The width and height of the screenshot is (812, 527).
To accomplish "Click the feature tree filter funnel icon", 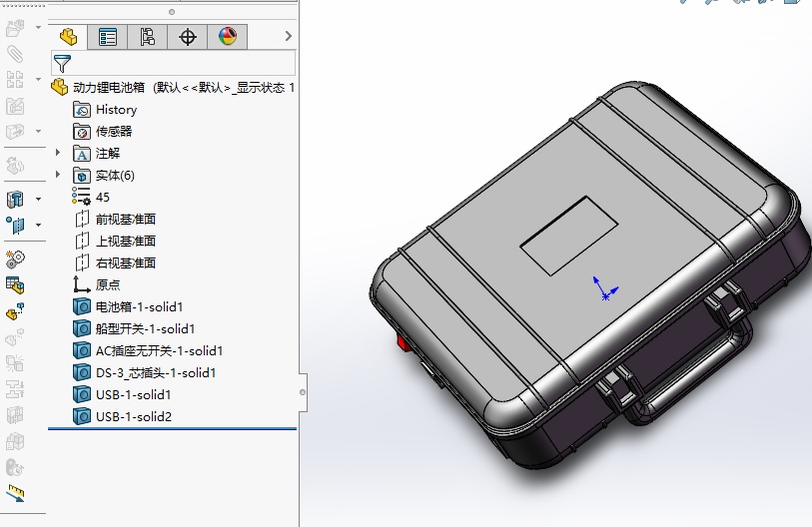I will [x=62, y=64].
